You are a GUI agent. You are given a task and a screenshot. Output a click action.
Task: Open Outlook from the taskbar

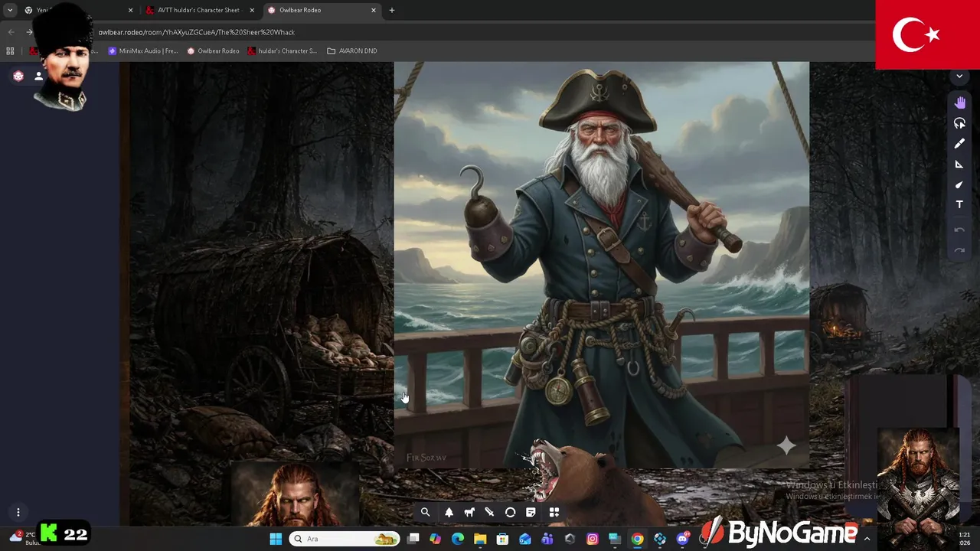coord(525,539)
